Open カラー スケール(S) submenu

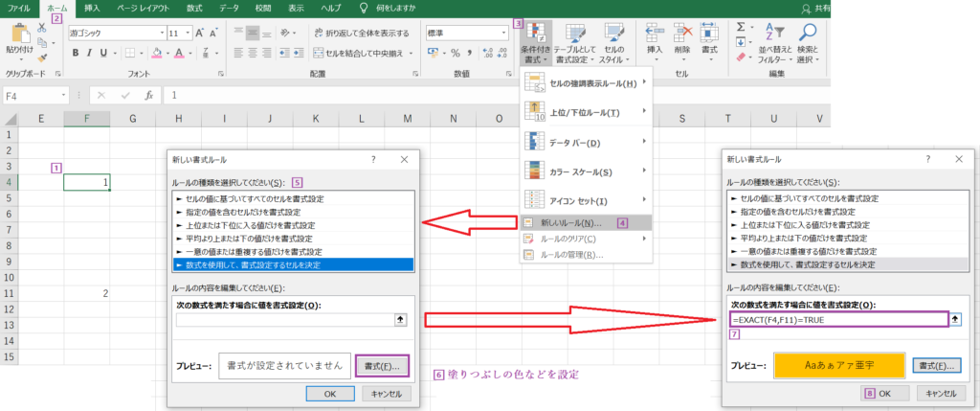point(587,171)
